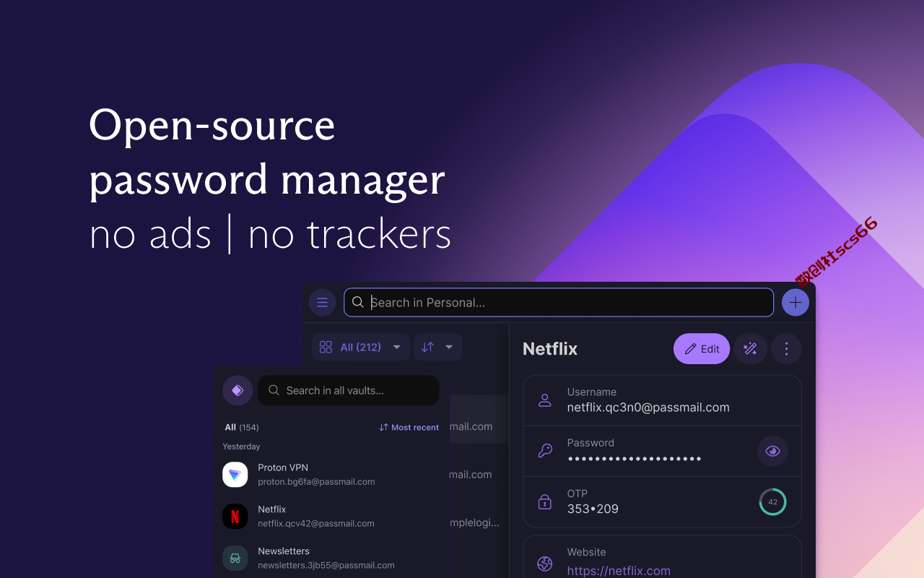Click the key icon beside Password
The height and width of the screenshot is (578, 924).
click(545, 451)
